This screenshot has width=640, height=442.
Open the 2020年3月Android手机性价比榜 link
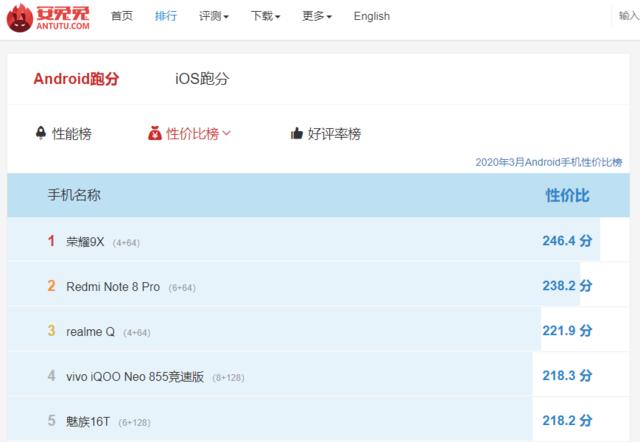[549, 162]
